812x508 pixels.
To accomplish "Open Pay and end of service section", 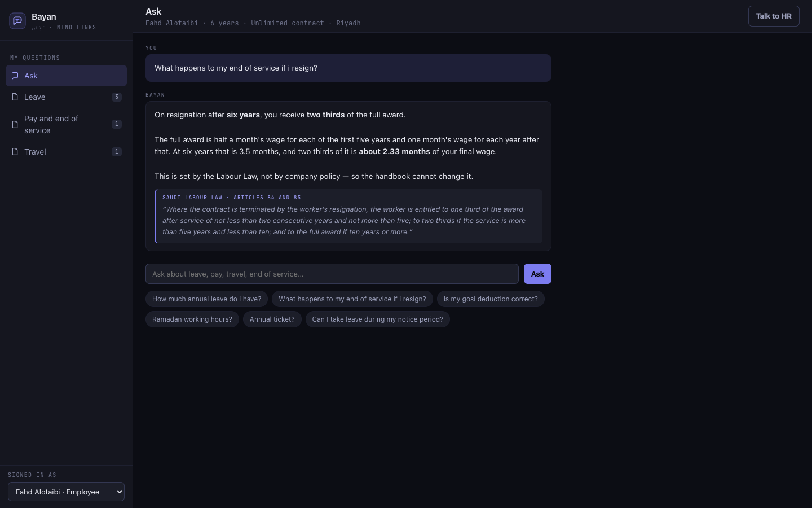I will pyautogui.click(x=66, y=124).
